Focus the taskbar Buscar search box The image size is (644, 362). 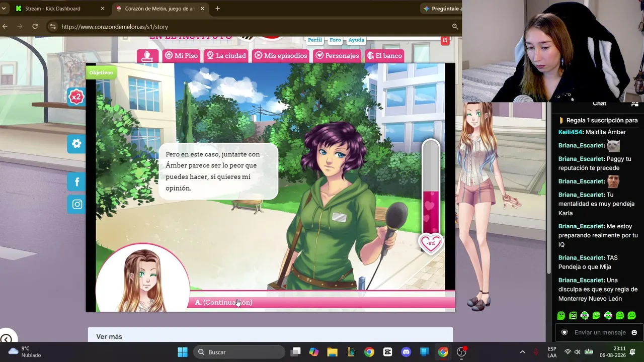pyautogui.click(x=239, y=352)
